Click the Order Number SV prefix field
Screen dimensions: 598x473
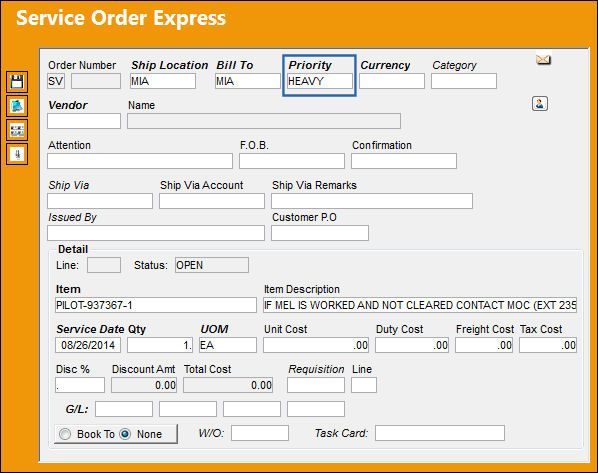coord(56,81)
